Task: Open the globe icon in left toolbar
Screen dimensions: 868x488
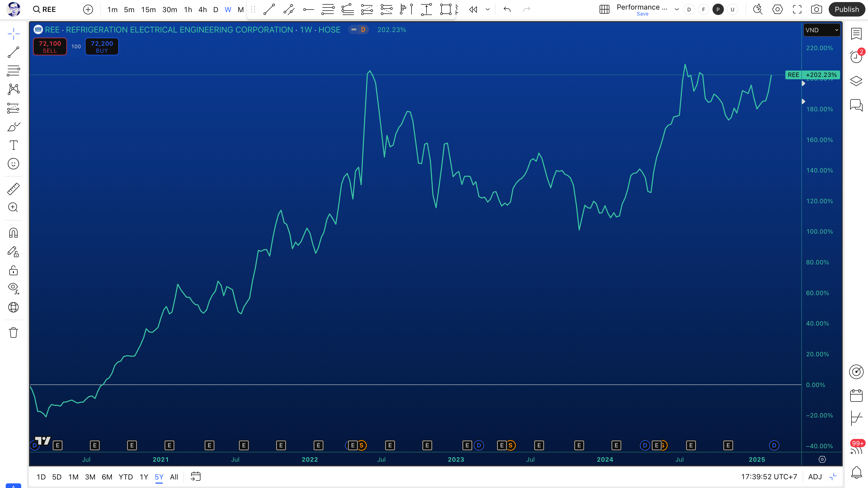Action: (x=13, y=307)
